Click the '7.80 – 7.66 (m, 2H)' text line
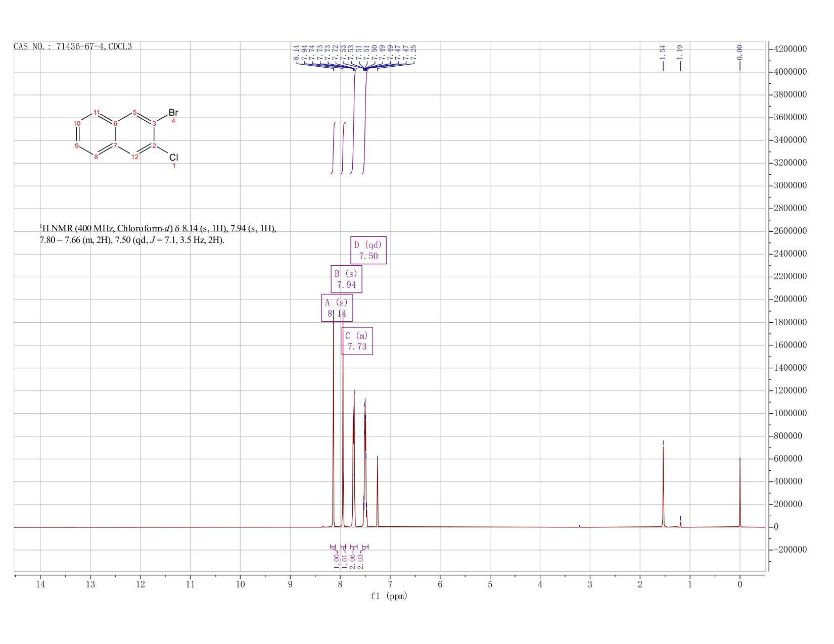This screenshot has width=834, height=644. point(132,240)
